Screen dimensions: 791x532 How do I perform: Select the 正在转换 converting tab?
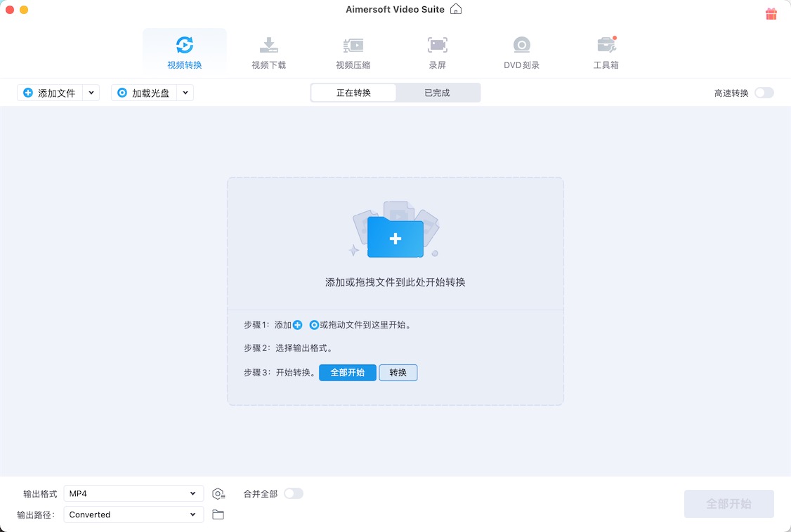pyautogui.click(x=353, y=93)
